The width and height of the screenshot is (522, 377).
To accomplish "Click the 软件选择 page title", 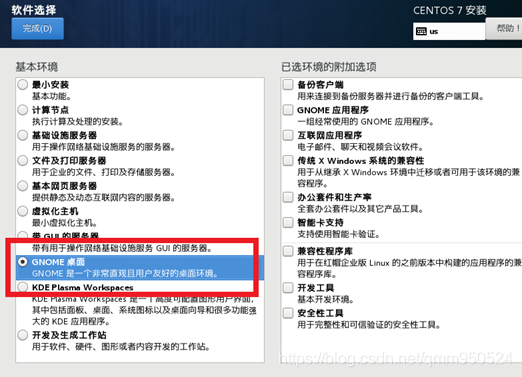I will 34,10.
